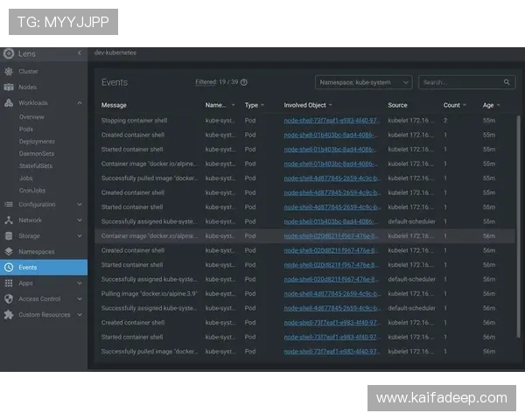Open the Cluster view from sidebar
The image size is (525, 420).
click(x=28, y=72)
